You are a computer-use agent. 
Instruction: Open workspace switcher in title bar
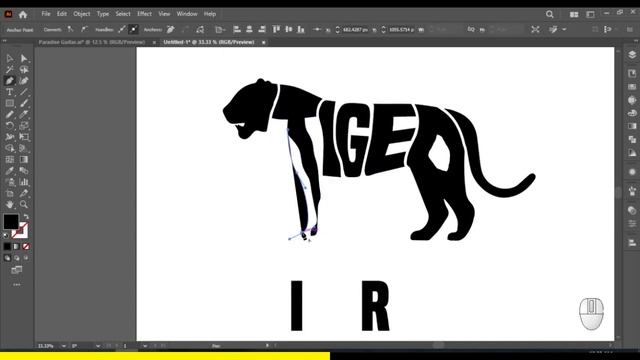point(591,14)
